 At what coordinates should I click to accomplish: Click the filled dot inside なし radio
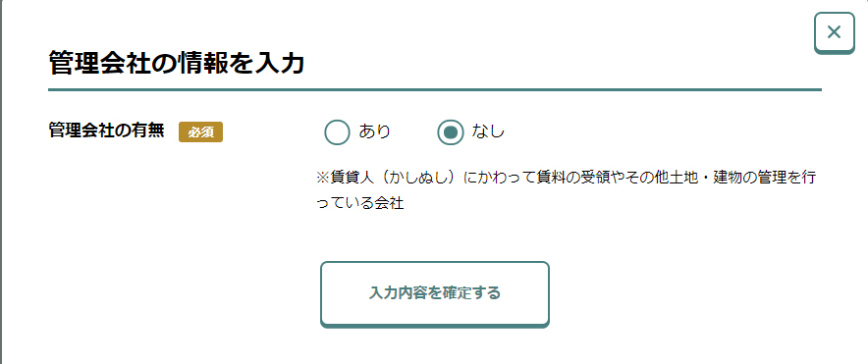tap(450, 132)
